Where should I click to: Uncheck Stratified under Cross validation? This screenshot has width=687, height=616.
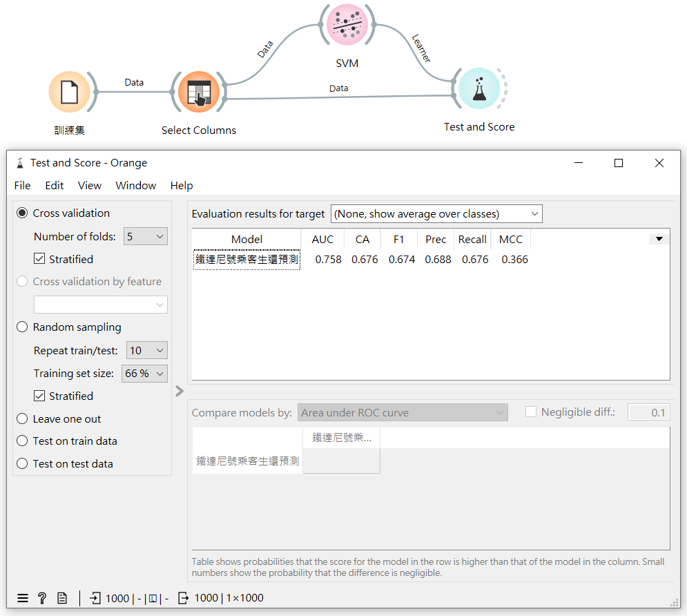click(40, 260)
